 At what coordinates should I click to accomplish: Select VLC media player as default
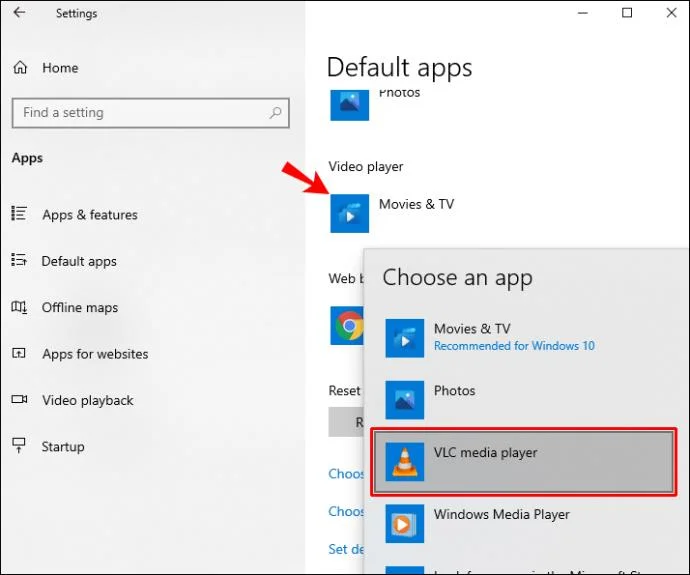tap(524, 461)
